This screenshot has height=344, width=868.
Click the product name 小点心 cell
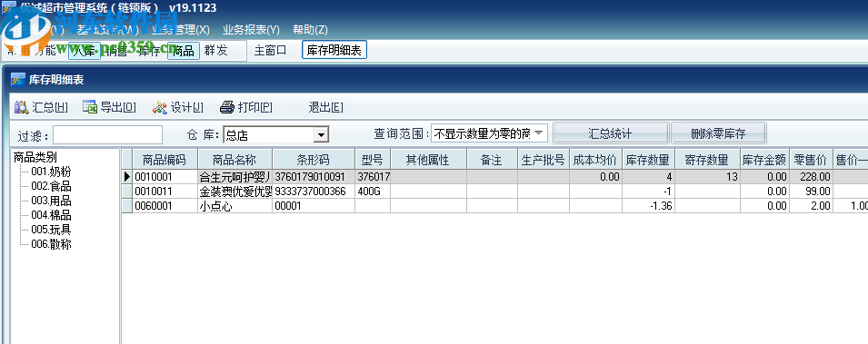tap(234, 206)
